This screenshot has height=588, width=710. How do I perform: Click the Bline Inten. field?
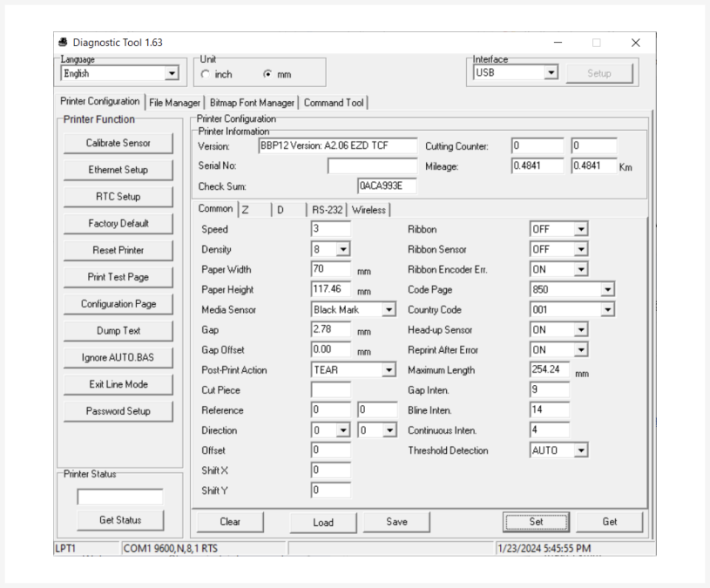tap(550, 410)
